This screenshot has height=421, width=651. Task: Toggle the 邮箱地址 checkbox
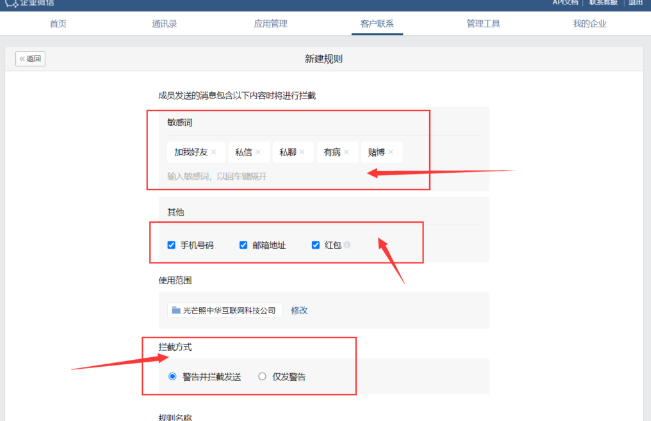pos(243,245)
